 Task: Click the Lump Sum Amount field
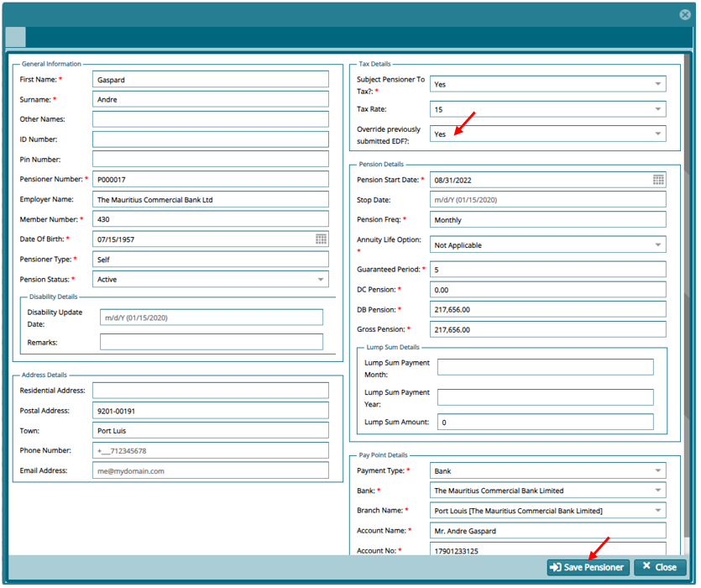pyautogui.click(x=545, y=423)
